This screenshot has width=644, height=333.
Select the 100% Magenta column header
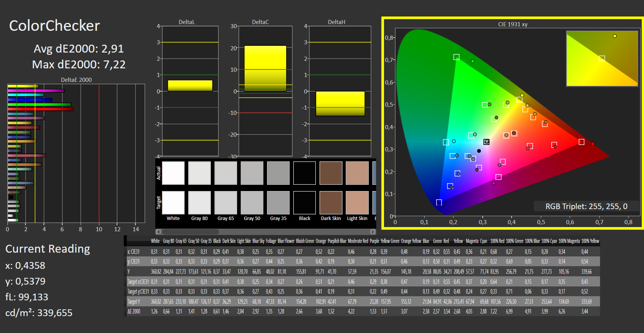point(569,241)
